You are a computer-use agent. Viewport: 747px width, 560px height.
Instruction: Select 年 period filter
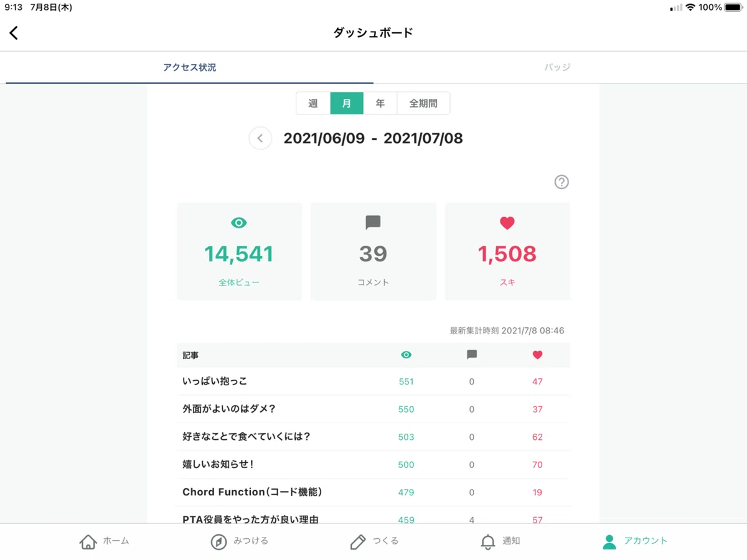[x=380, y=103]
